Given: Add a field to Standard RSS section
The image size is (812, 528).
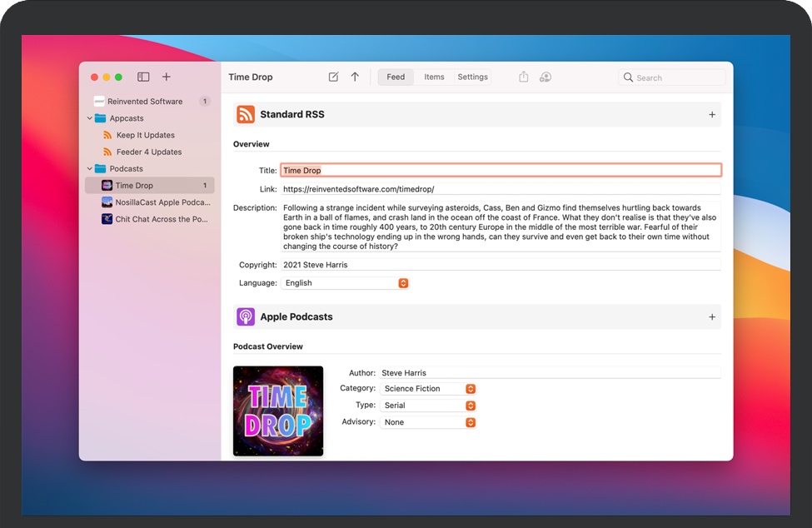Looking at the screenshot, I should tap(712, 115).
